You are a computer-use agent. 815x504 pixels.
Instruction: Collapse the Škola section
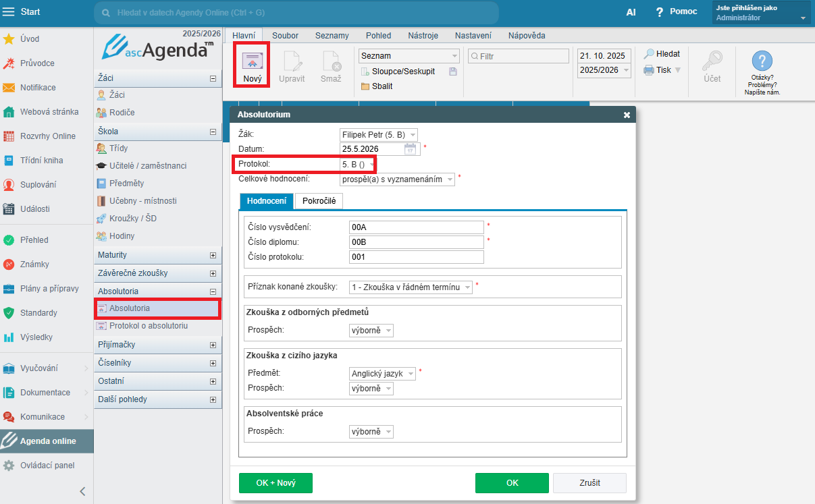tap(213, 132)
